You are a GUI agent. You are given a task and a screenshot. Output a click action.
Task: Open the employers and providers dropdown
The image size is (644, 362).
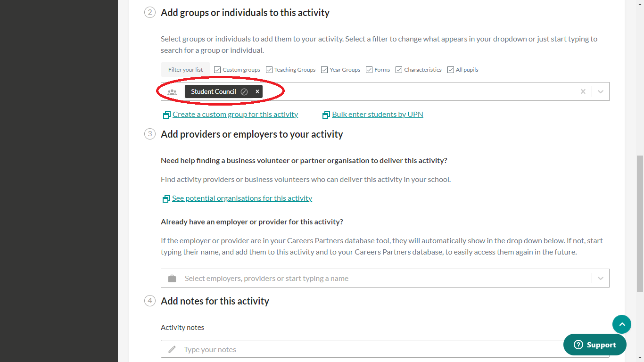click(x=601, y=279)
